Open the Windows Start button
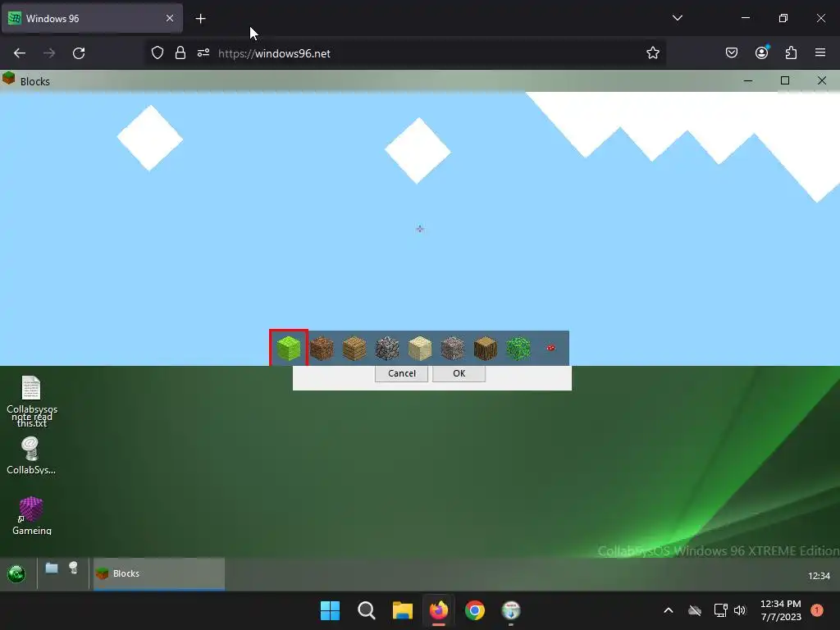 coord(330,610)
